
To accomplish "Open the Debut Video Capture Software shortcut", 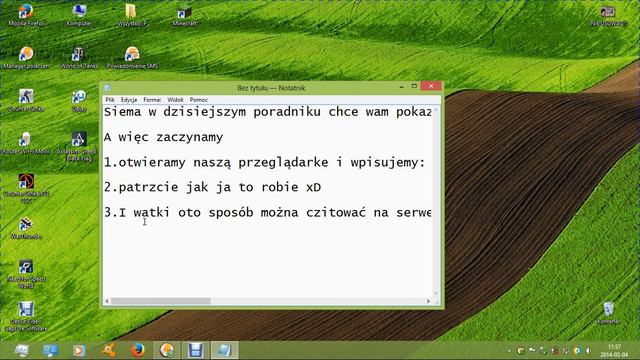I will pos(26,316).
